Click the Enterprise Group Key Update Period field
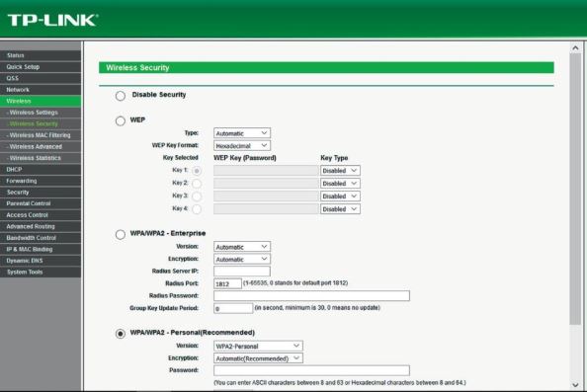 (x=233, y=308)
